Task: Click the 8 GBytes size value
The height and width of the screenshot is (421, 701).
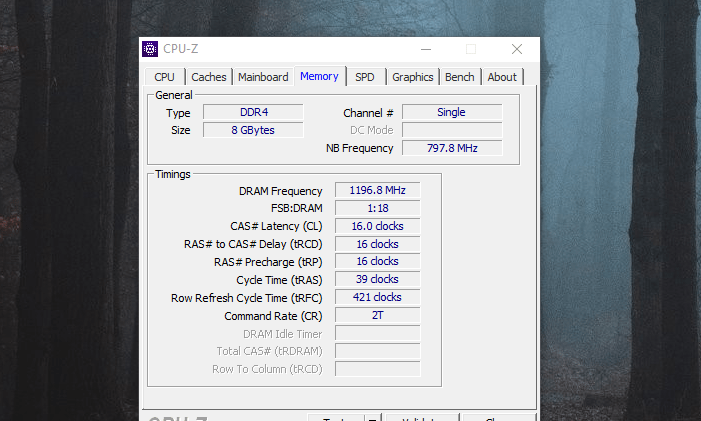Action: [253, 130]
